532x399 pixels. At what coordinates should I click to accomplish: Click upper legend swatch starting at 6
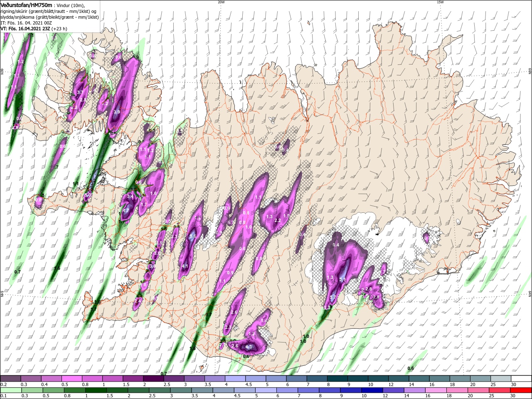point(297,378)
